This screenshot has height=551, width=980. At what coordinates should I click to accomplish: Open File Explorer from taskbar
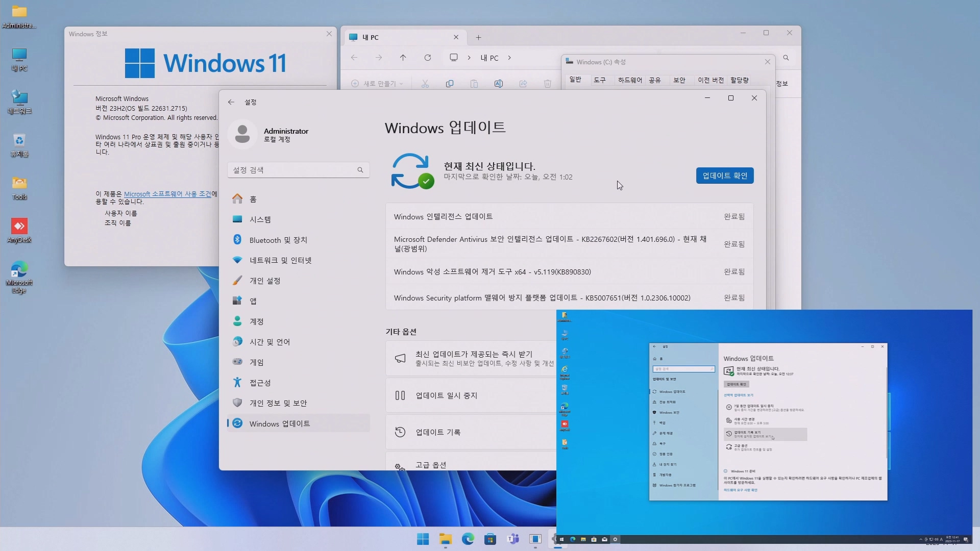(x=446, y=539)
